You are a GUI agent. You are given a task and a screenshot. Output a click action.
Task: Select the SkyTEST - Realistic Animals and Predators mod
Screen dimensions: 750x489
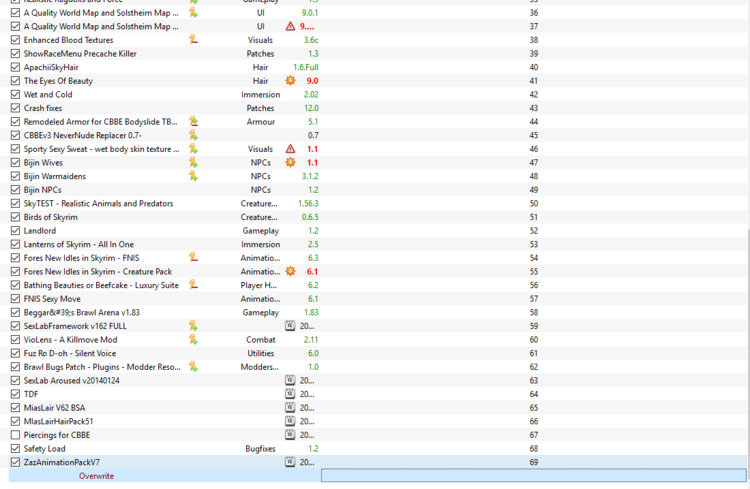click(98, 203)
